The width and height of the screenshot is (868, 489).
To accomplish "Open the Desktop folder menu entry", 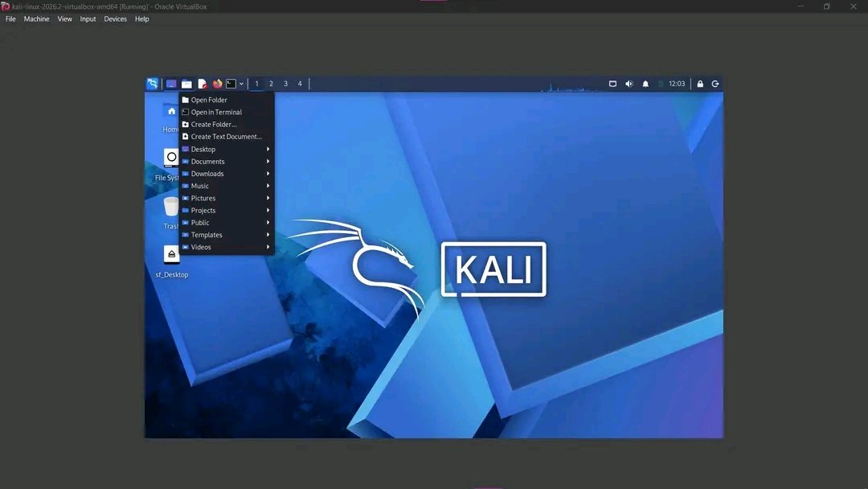I will 227,149.
